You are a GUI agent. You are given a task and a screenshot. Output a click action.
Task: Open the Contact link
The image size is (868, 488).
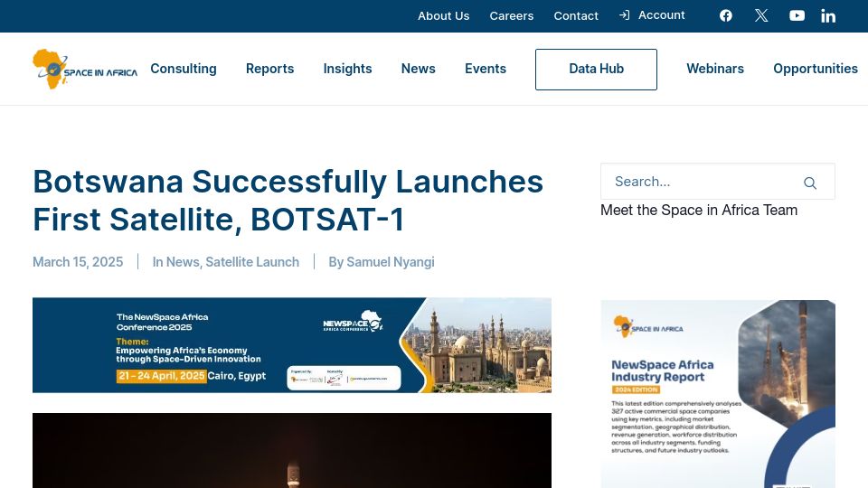click(576, 16)
